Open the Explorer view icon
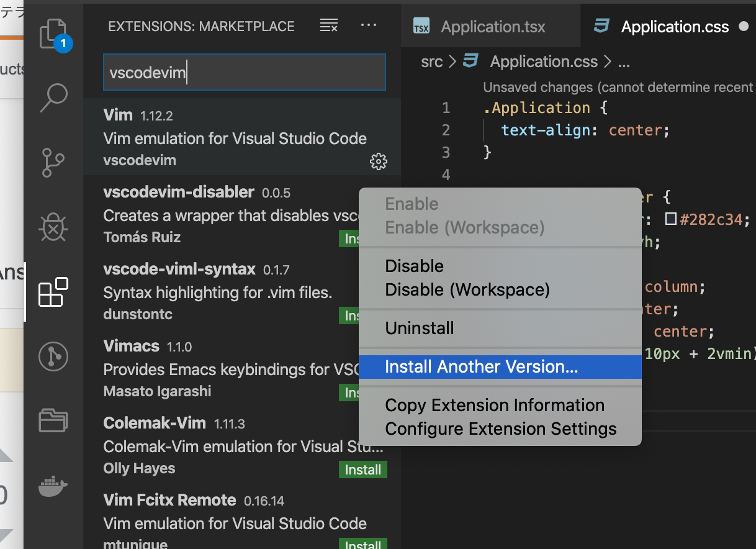The height and width of the screenshot is (549, 756). (x=53, y=34)
